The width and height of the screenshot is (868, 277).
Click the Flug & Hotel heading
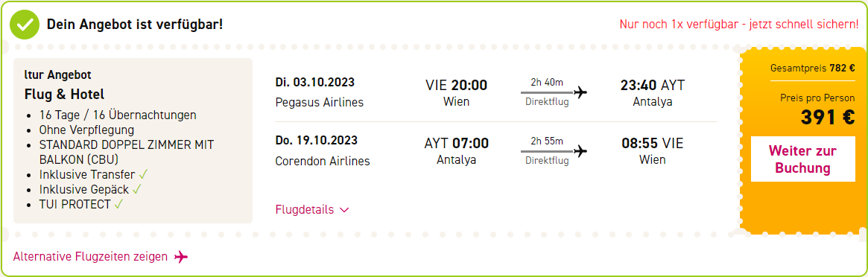click(64, 95)
